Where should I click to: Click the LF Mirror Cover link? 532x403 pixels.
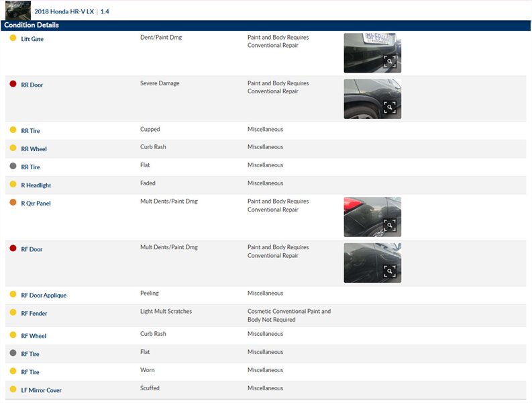(41, 390)
